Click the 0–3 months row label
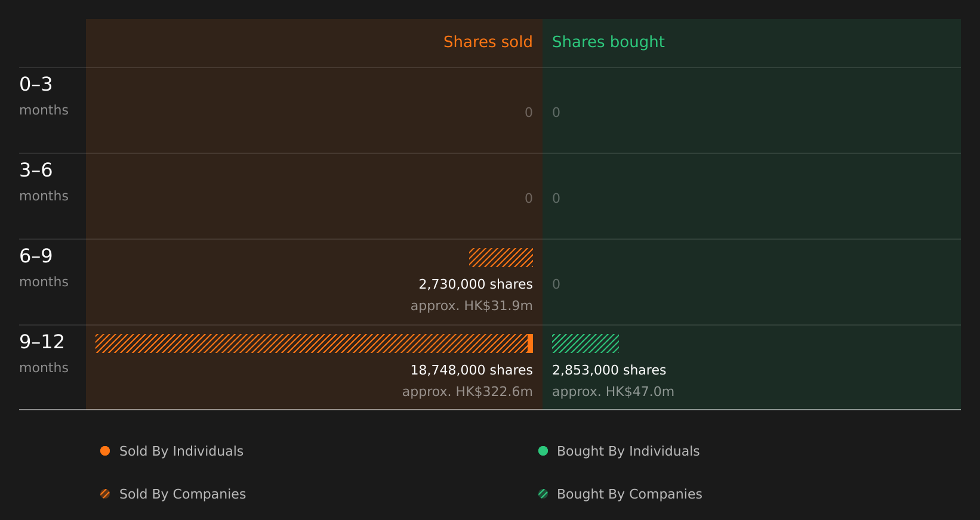980x520 pixels. pyautogui.click(x=44, y=96)
